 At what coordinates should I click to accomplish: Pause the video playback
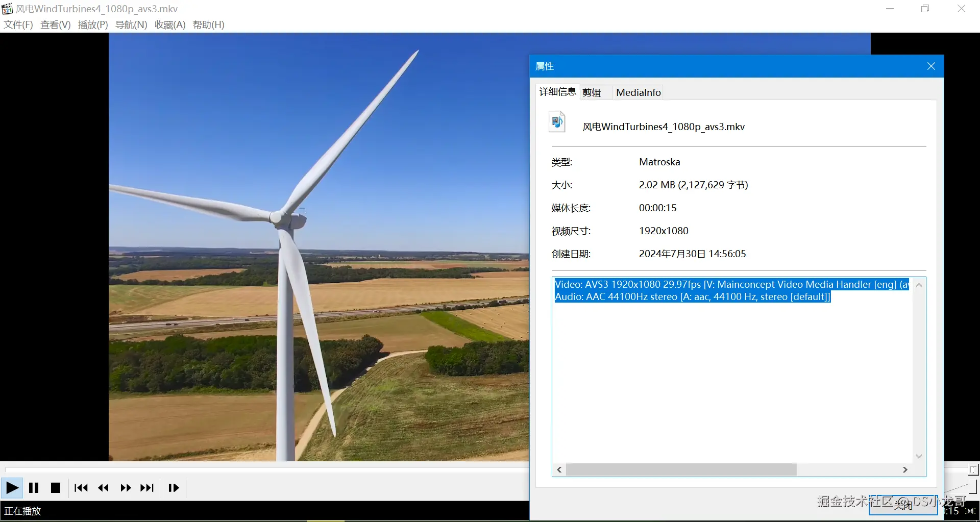[34, 488]
